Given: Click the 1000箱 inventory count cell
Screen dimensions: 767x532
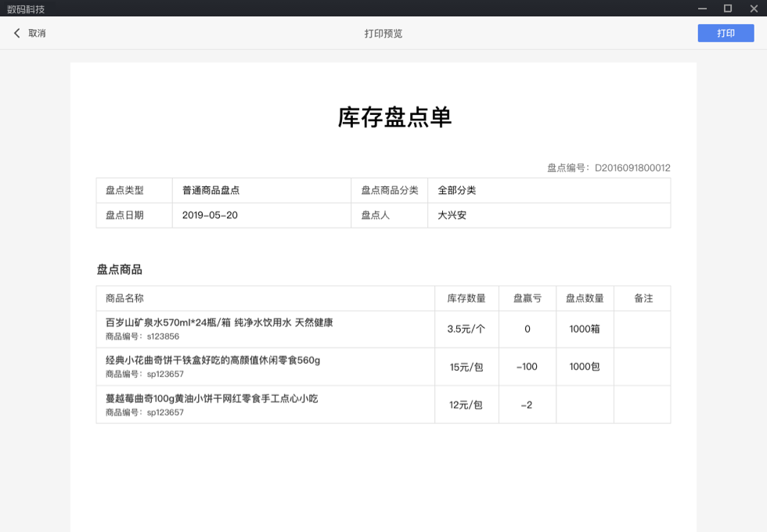Looking at the screenshot, I should click(x=585, y=329).
